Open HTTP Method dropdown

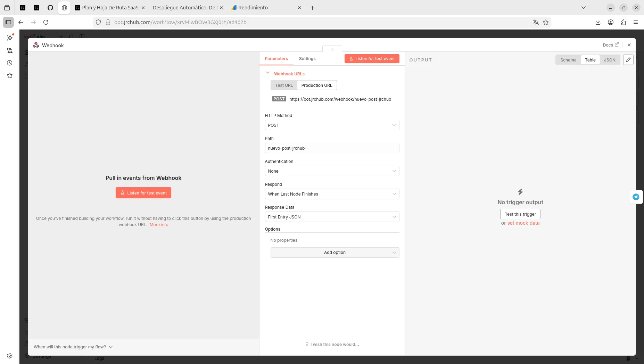coord(332,125)
